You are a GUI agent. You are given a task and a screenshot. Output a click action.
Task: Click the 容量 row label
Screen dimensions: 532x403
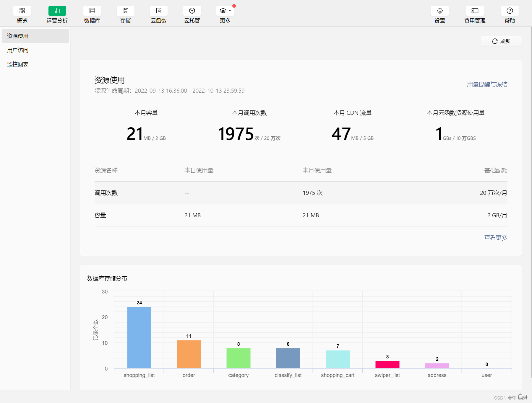100,215
